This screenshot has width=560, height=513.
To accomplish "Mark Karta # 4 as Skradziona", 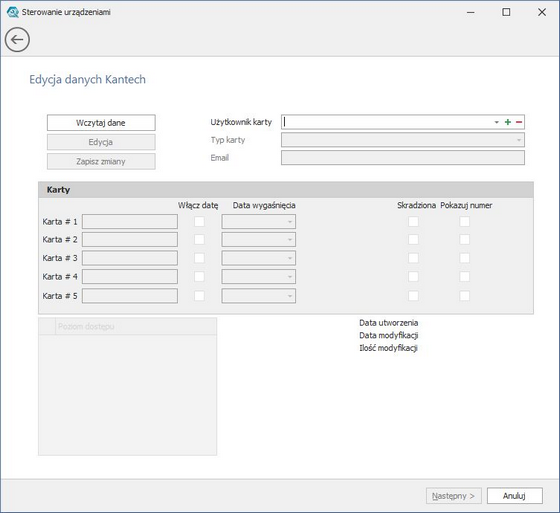I will [413, 277].
